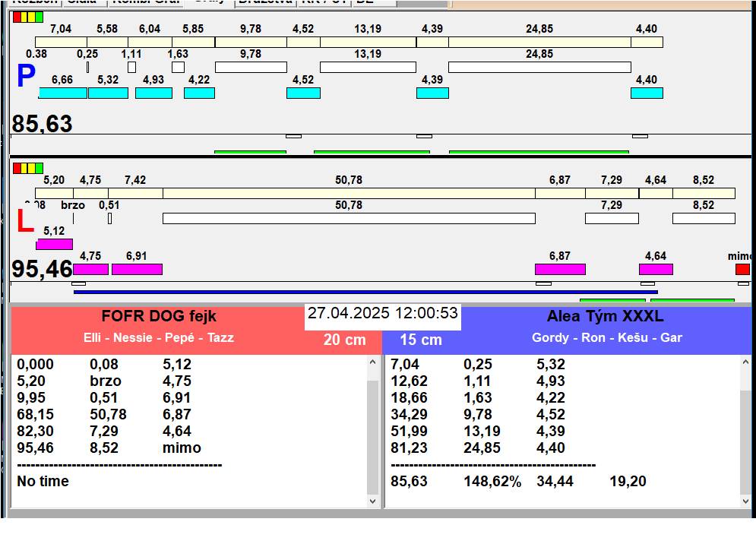Switch to the Družstva tab
756x544 pixels.
tap(264, 2)
